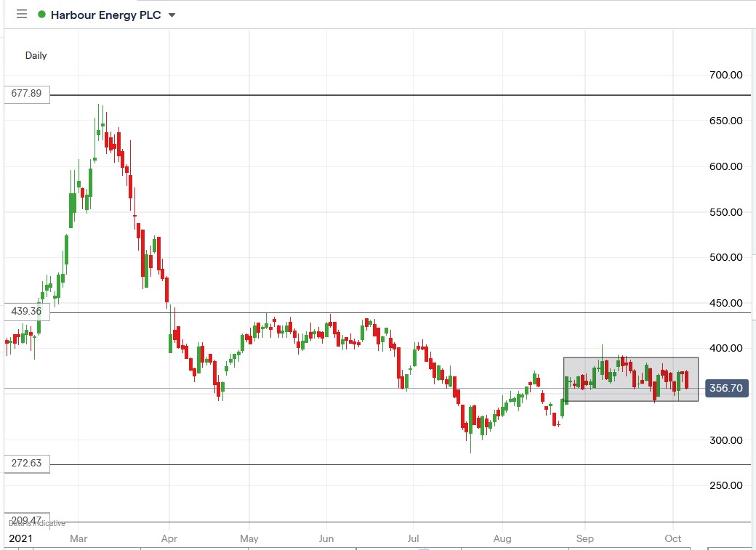Click the green market-open status dot
756x550 pixels.
click(42, 14)
